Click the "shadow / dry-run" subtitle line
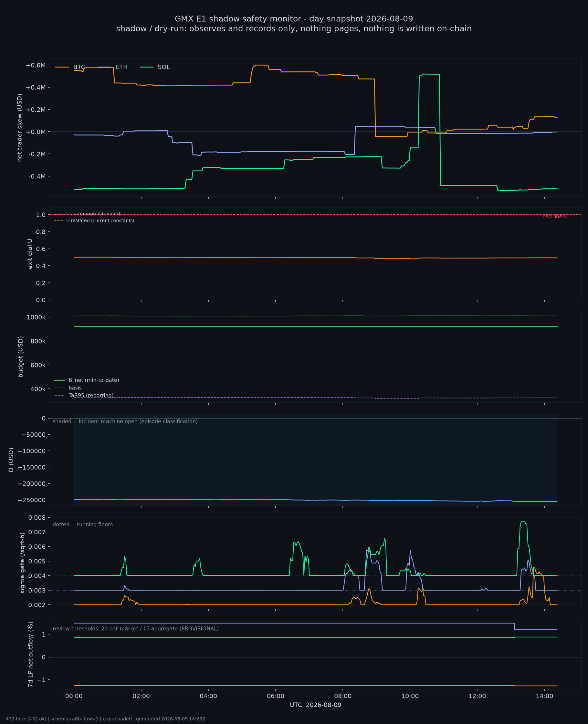Screen dimensions: 588x724 click(294, 28)
